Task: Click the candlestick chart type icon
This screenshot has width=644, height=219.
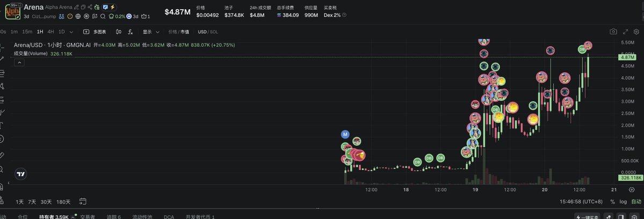Action: click(119, 32)
